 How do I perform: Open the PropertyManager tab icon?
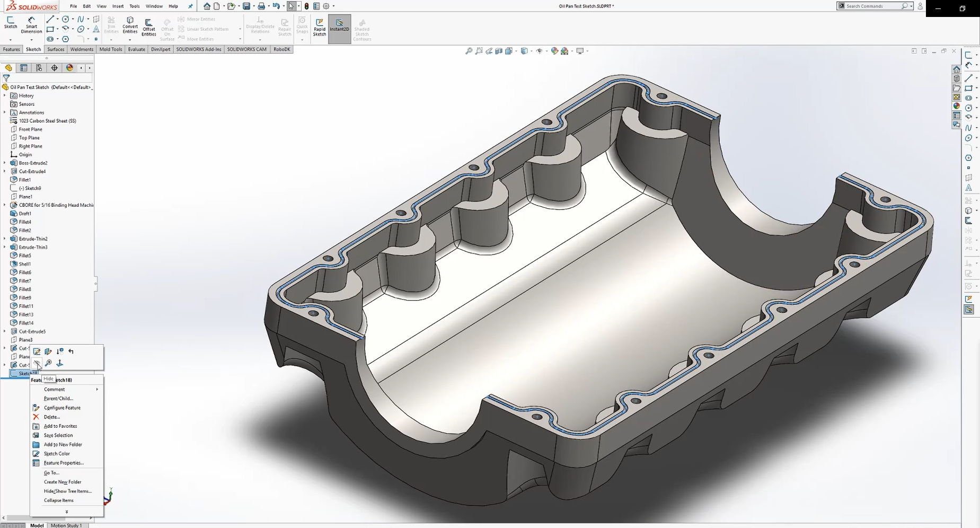coord(24,68)
